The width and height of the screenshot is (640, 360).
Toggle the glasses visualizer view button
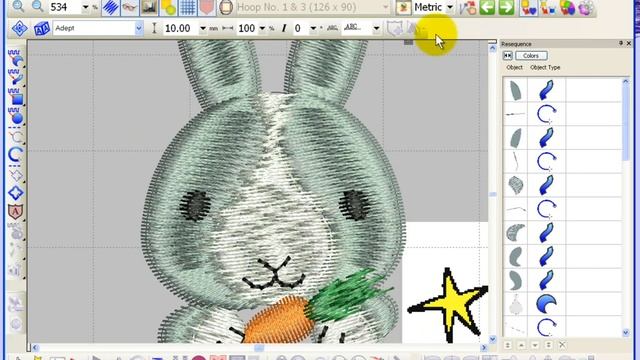[x=130, y=7]
